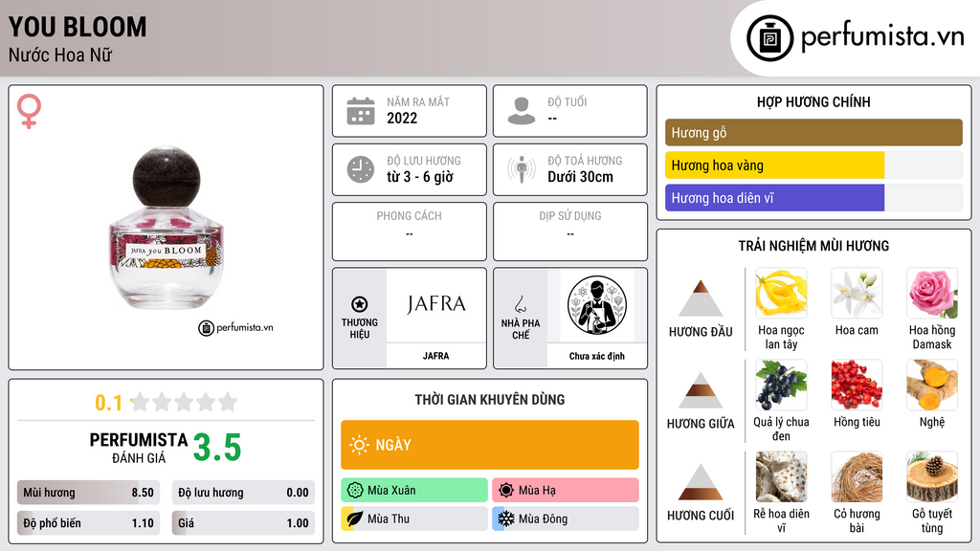
Task: Click the person icon beside Độ tuổi
Action: (522, 111)
